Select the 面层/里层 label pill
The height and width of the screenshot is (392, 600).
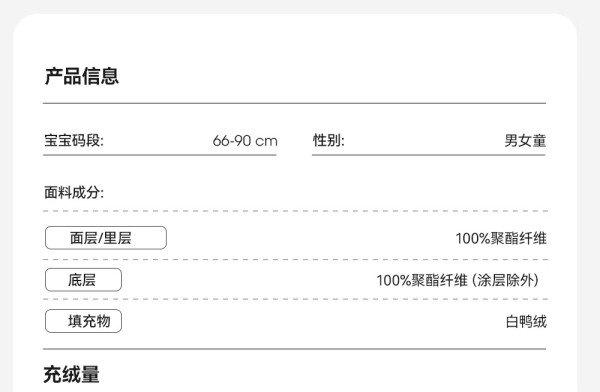pyautogui.click(x=106, y=238)
